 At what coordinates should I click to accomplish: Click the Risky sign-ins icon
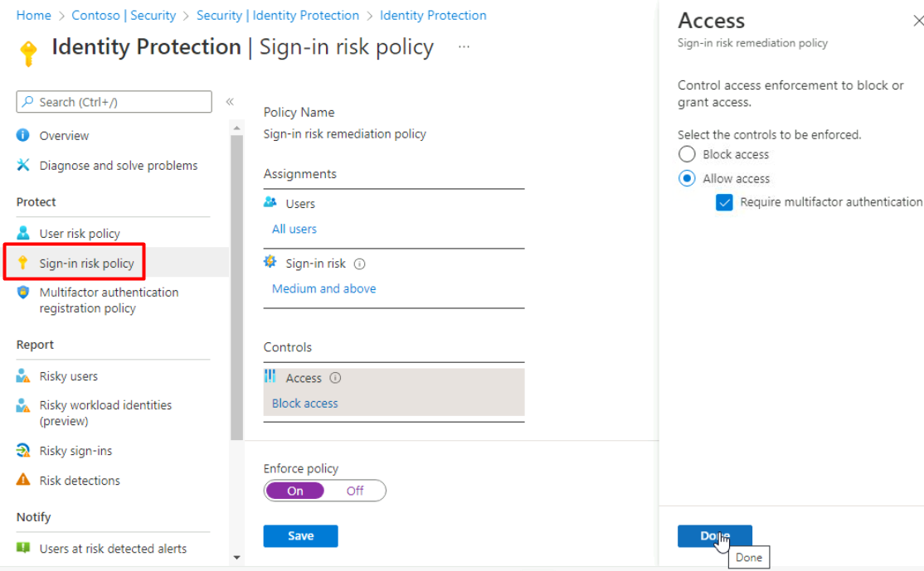coord(23,451)
